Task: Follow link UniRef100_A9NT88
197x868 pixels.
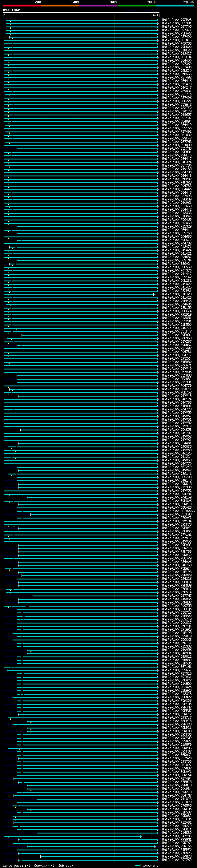Action: click(x=176, y=551)
